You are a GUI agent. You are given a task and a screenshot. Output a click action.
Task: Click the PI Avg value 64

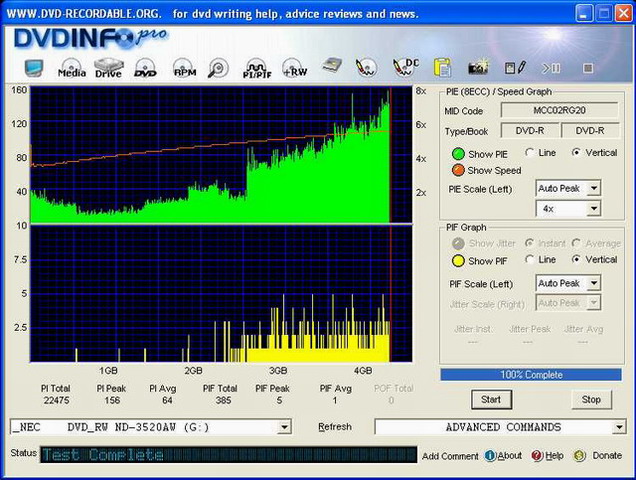pyautogui.click(x=167, y=400)
